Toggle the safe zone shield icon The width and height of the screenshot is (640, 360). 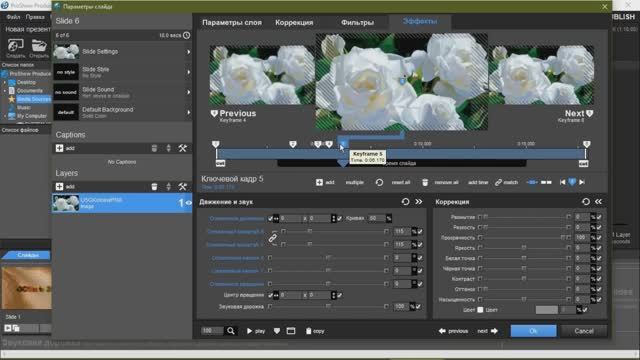click(x=277, y=331)
